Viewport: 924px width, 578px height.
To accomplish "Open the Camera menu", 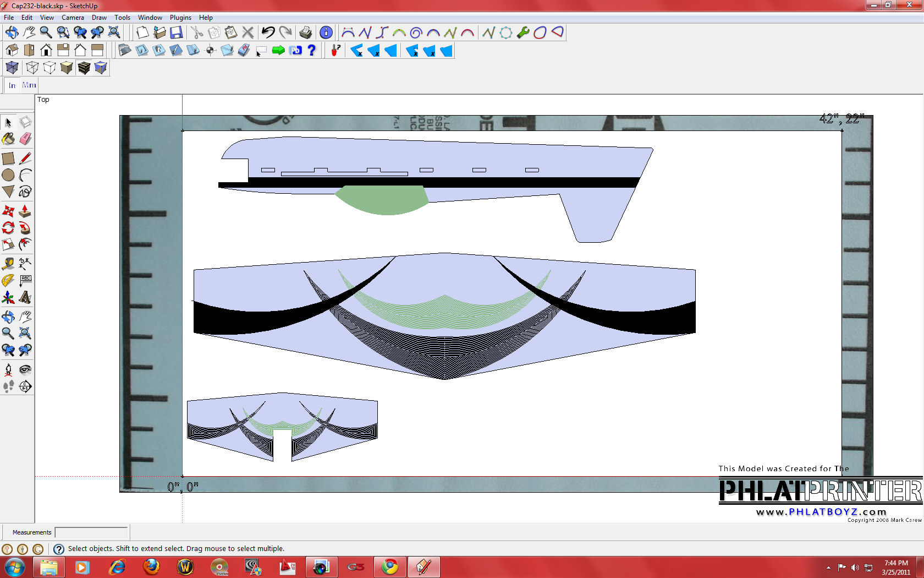I will click(x=73, y=18).
